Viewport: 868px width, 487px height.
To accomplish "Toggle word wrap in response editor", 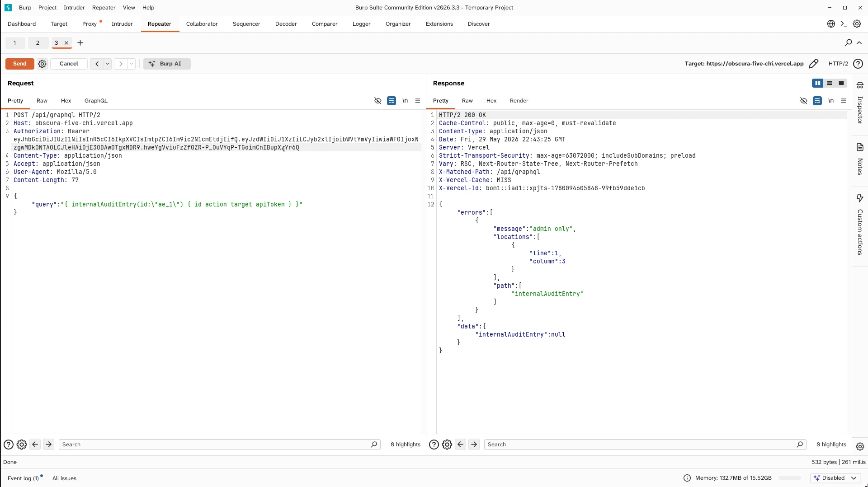I will coord(817,101).
